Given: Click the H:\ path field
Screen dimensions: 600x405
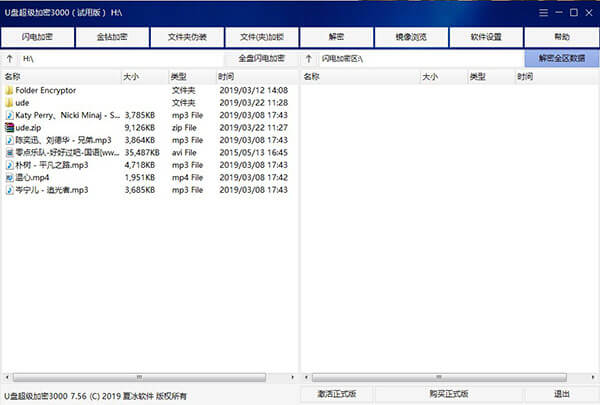Looking at the screenshot, I should pyautogui.click(x=121, y=59).
